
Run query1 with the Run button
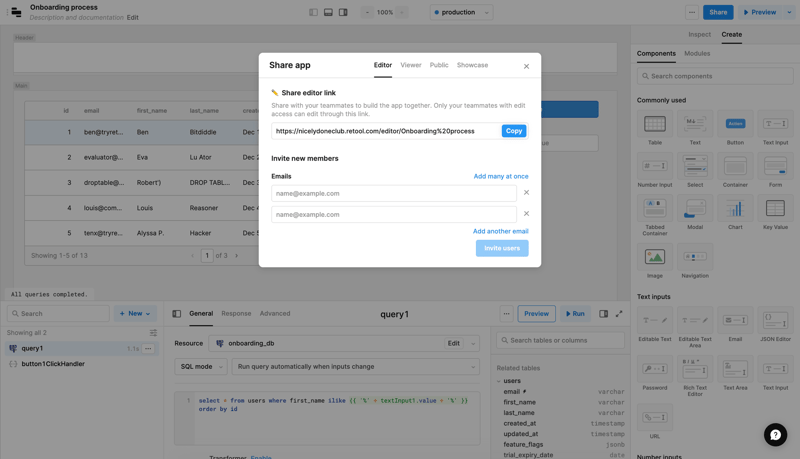(575, 314)
